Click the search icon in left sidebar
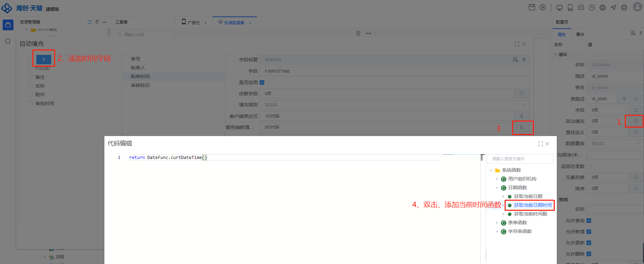This screenshot has height=264, width=644. [8, 41]
